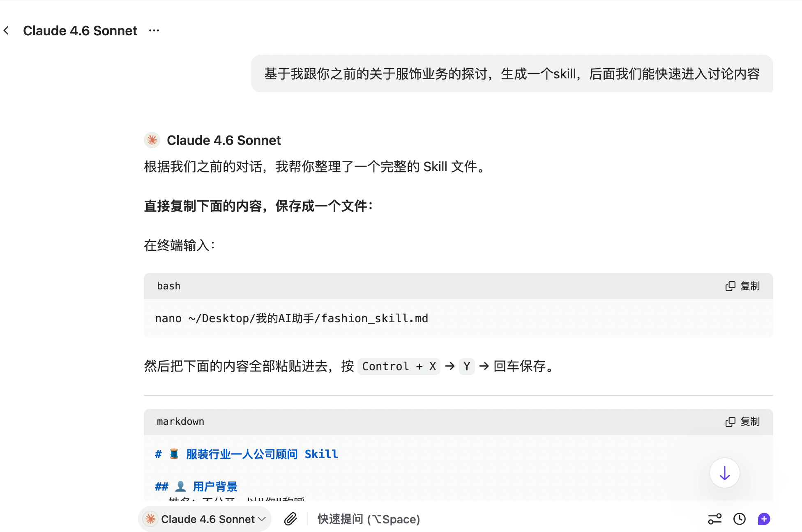Click the Control + X inline code
This screenshot has height=532, width=802.
pyautogui.click(x=399, y=366)
